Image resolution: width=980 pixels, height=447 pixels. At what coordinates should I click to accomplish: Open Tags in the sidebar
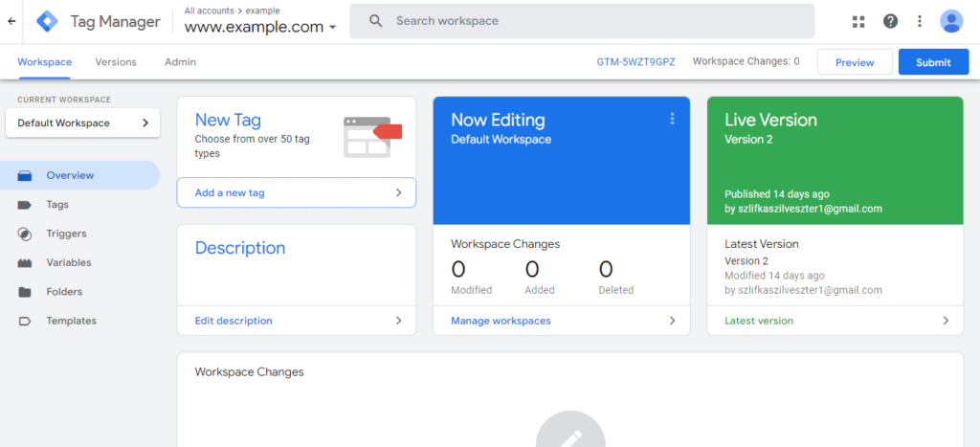click(x=57, y=205)
